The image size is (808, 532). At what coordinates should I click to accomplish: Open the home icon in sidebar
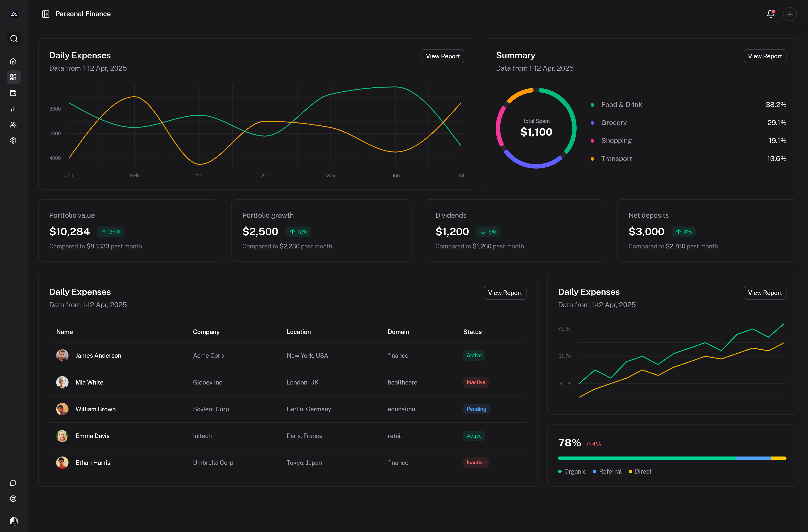tap(13, 61)
